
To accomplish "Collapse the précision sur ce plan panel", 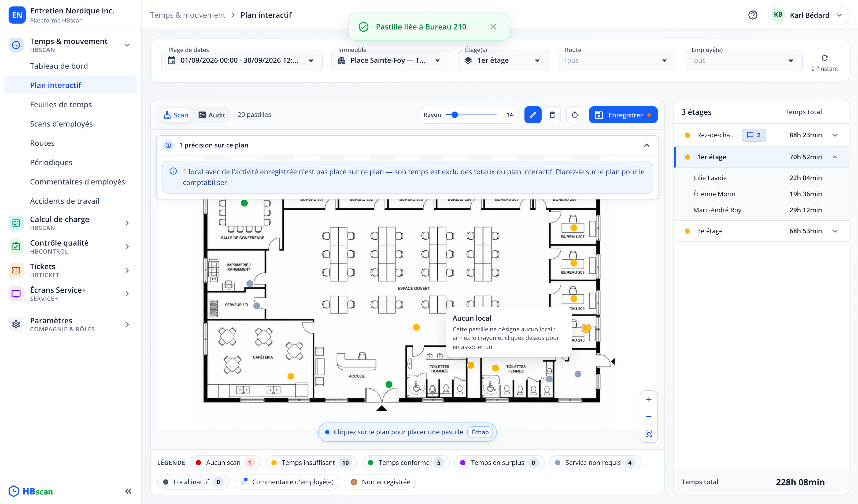I will [x=646, y=145].
